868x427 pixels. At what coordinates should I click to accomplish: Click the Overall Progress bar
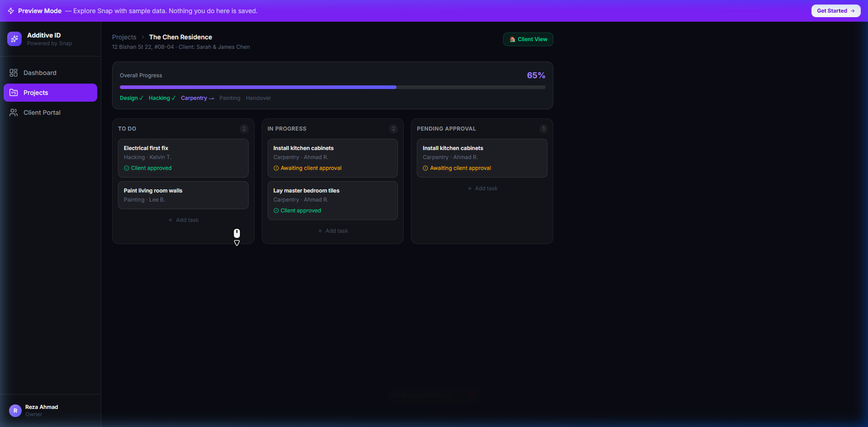pos(332,87)
